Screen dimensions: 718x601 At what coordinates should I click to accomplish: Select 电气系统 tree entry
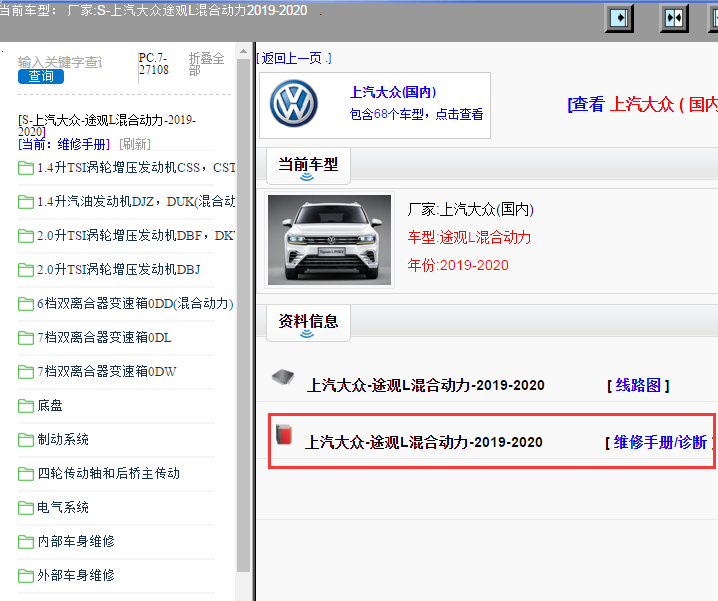[x=63, y=507]
